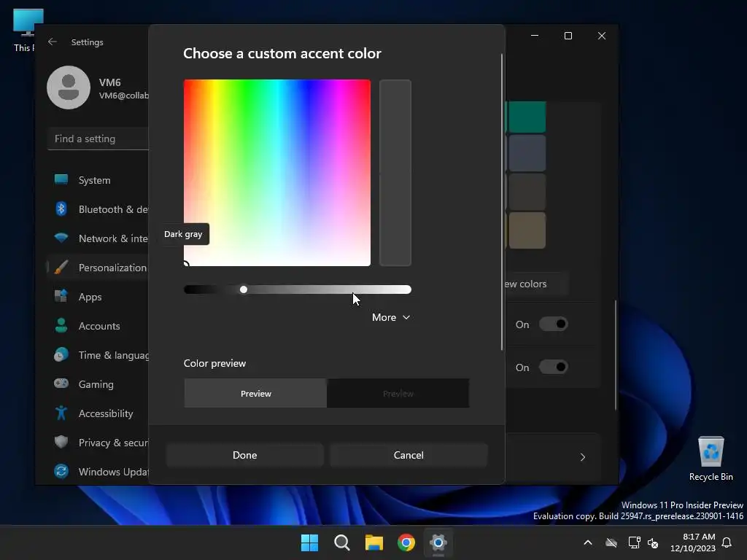Launch Google Chrome from taskbar

(x=406, y=542)
